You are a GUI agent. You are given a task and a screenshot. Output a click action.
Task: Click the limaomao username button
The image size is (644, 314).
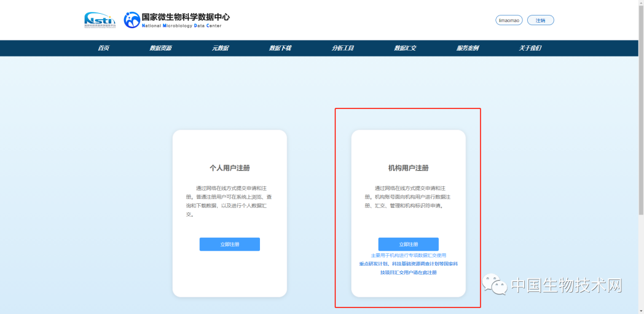coord(509,20)
